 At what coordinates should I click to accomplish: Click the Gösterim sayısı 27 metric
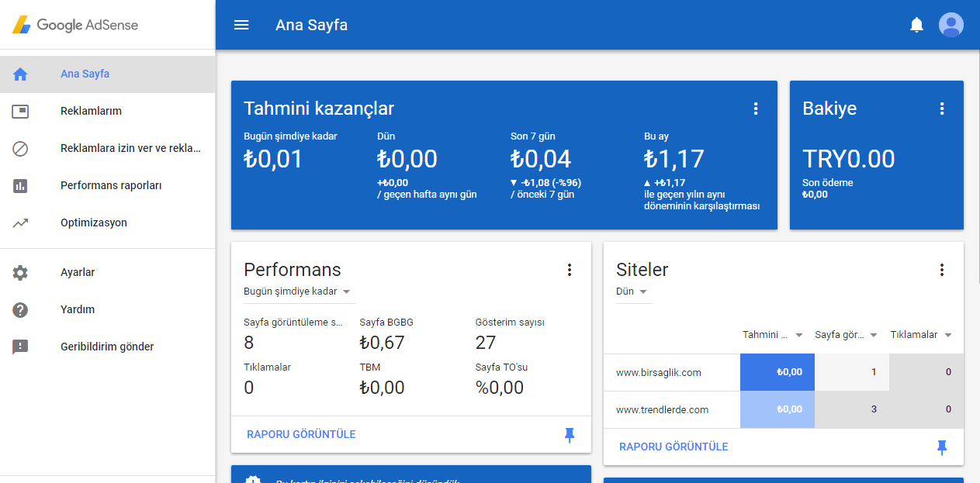click(x=486, y=342)
